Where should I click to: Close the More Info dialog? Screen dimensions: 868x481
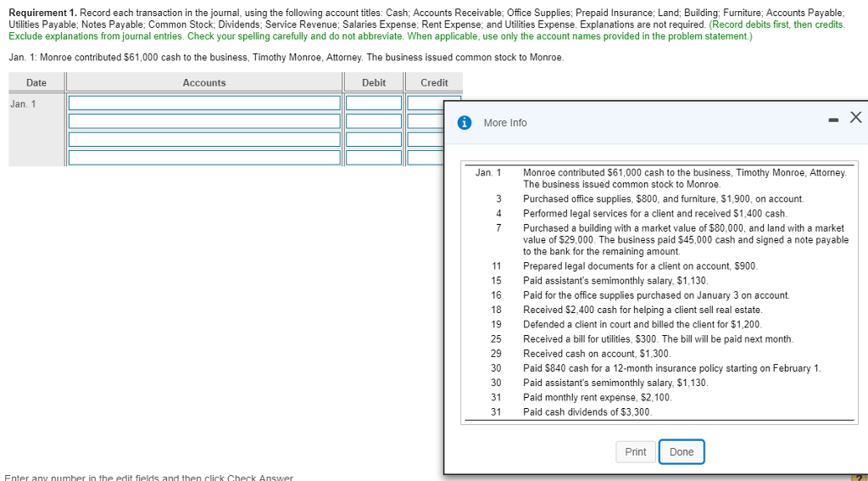(855, 117)
